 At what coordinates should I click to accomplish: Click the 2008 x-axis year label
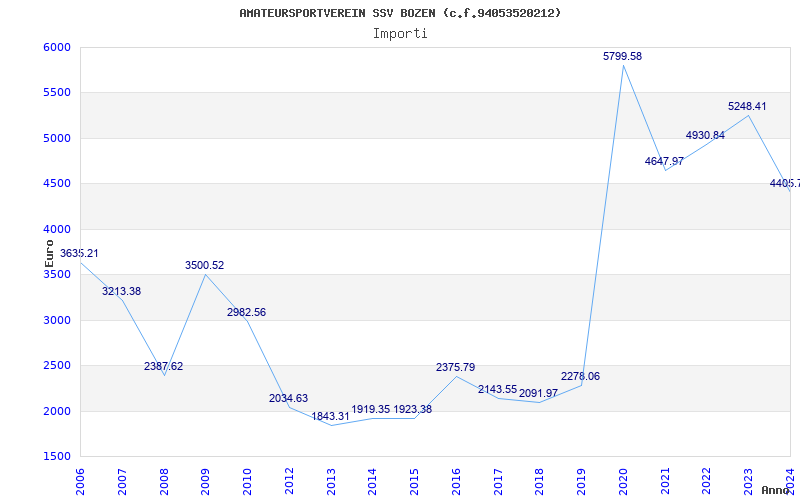click(x=164, y=481)
